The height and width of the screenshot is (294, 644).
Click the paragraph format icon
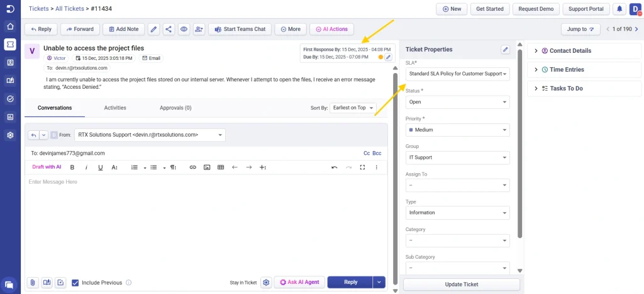[173, 167]
